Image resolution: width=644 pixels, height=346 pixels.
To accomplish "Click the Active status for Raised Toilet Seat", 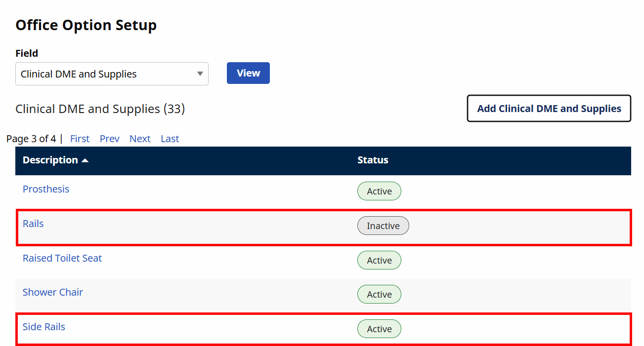I will (379, 260).
